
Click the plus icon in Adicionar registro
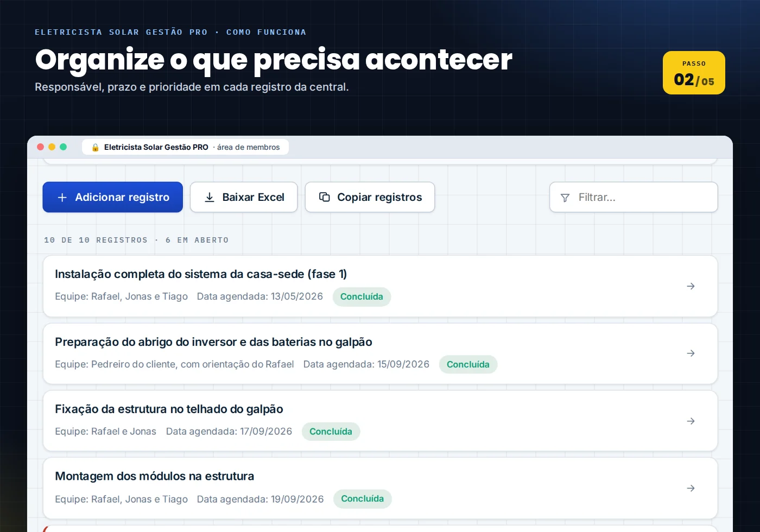(x=62, y=198)
